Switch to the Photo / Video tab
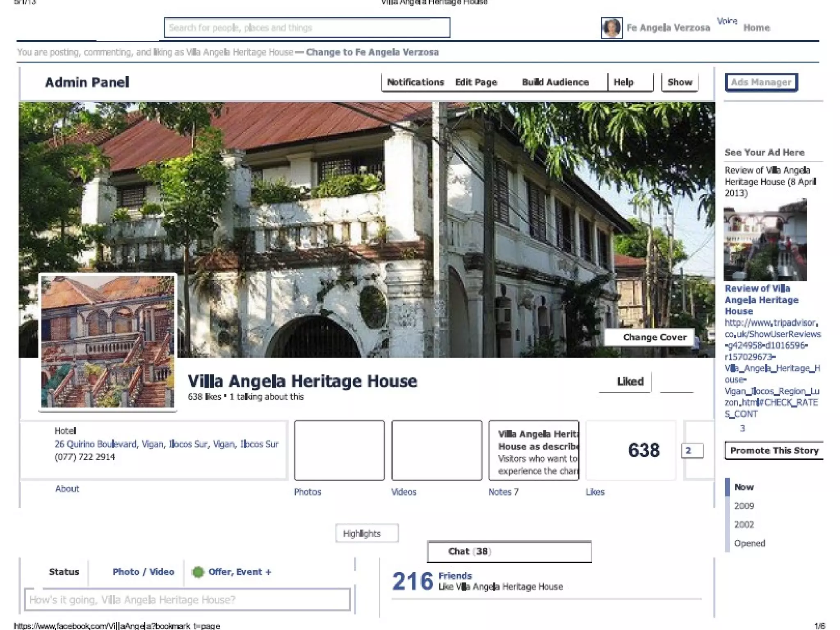 (143, 572)
